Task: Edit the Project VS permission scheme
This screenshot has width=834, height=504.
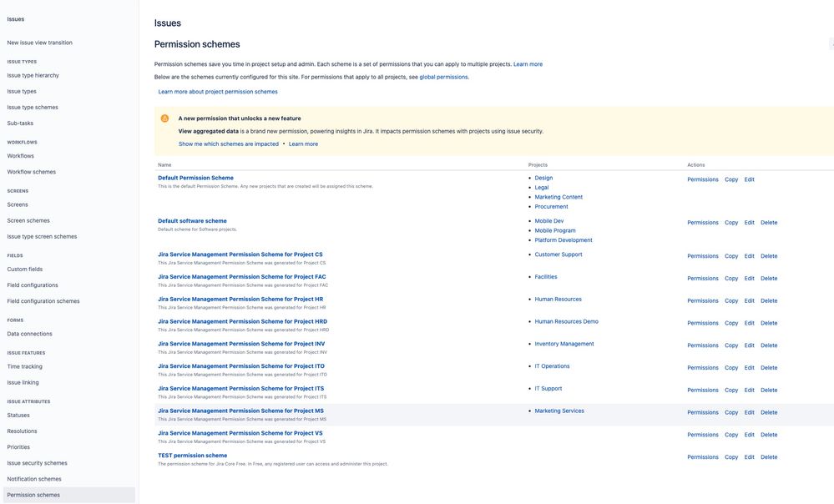Action: (x=750, y=435)
